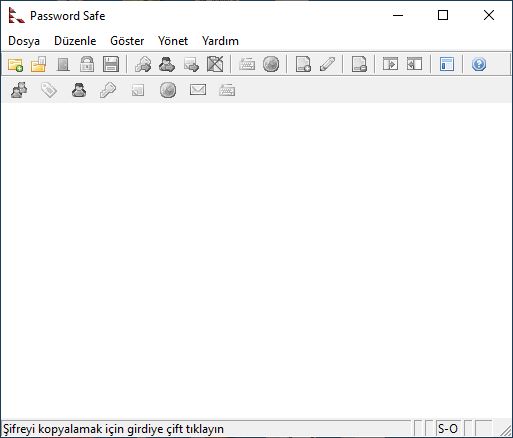Lock the database with padlock icon
513x438 pixels.
(87, 64)
